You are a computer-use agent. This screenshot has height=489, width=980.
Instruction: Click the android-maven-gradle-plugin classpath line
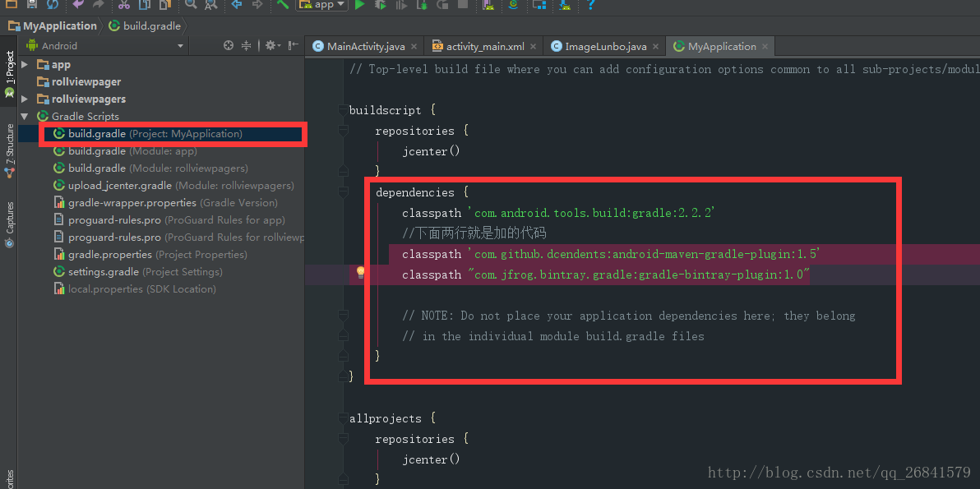coord(611,254)
